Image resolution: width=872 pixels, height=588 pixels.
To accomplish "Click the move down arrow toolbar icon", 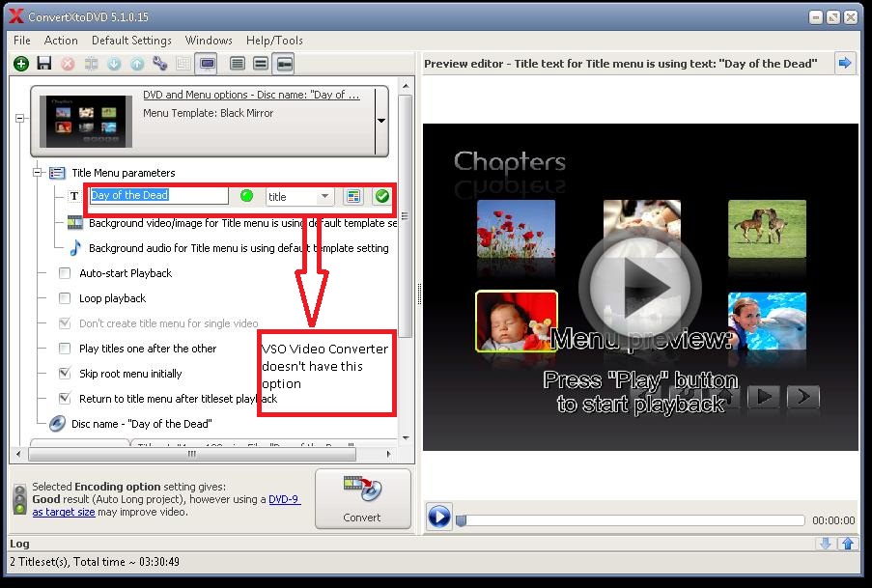I will 114,64.
